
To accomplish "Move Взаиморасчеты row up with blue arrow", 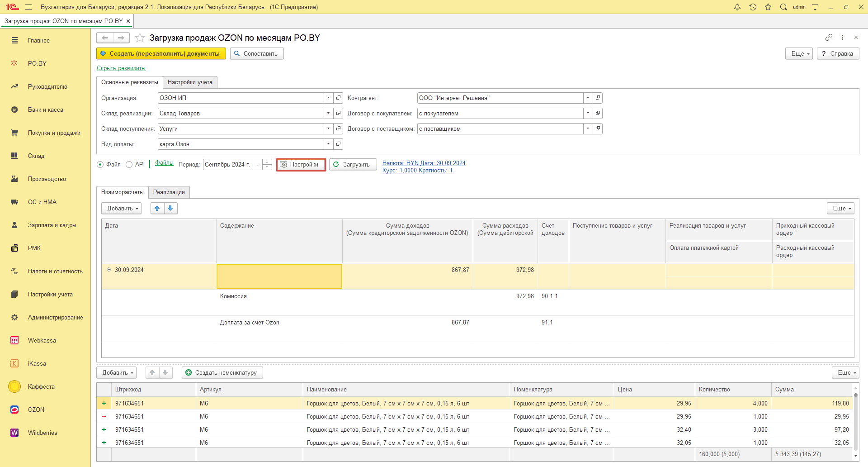I will tap(157, 208).
